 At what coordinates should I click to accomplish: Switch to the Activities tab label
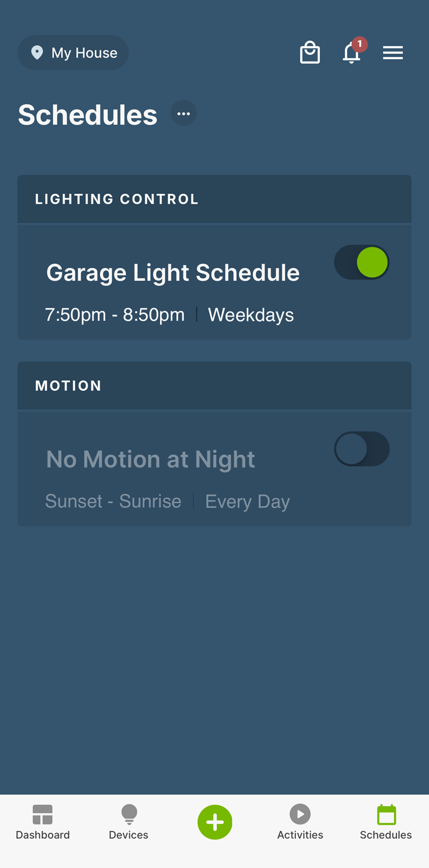point(300,835)
